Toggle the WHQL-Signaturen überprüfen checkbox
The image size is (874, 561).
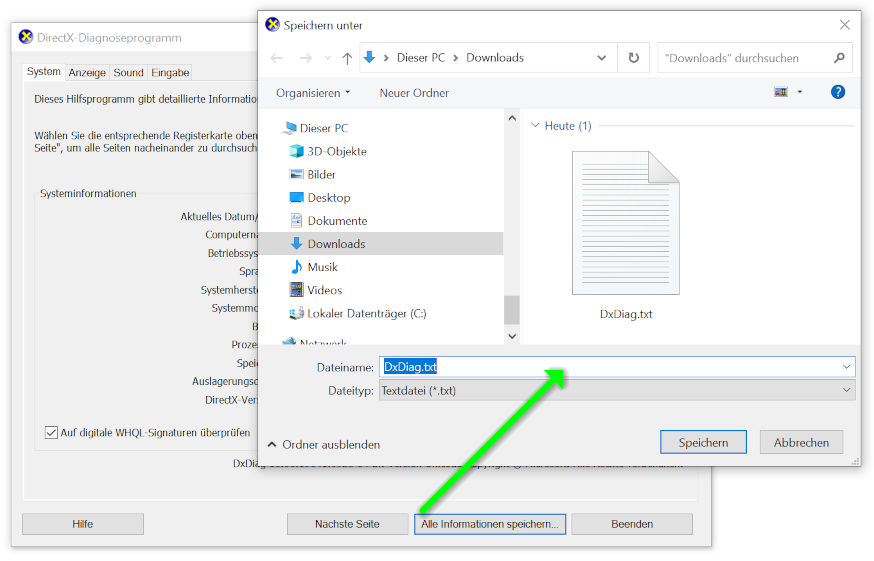[51, 432]
